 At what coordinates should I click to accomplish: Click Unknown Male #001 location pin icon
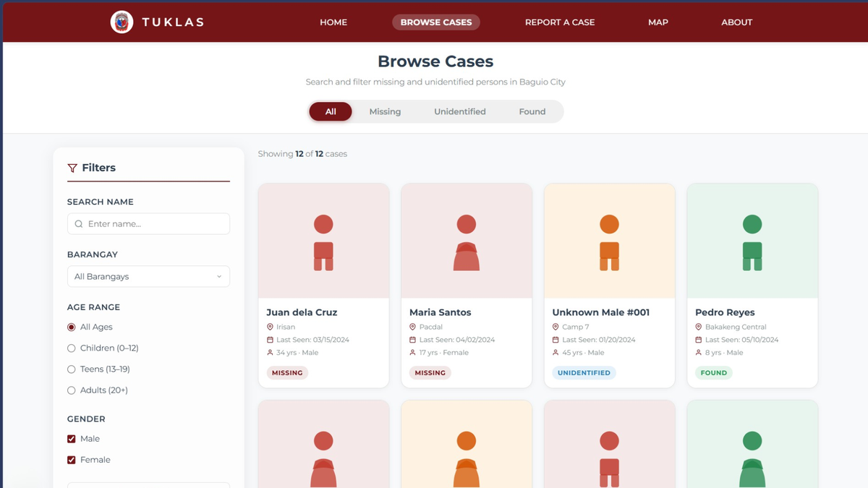point(556,327)
